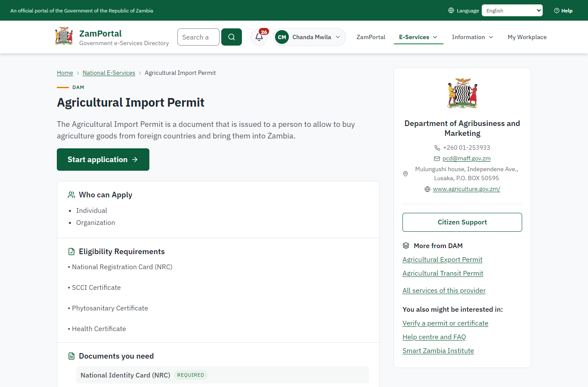
Task: Open the Smart Zambia Institute link
Action: pyautogui.click(x=438, y=351)
